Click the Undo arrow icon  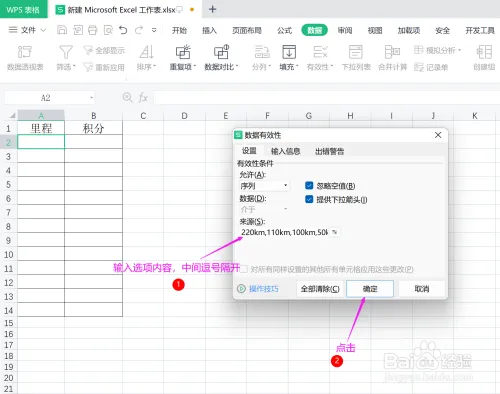[123, 30]
